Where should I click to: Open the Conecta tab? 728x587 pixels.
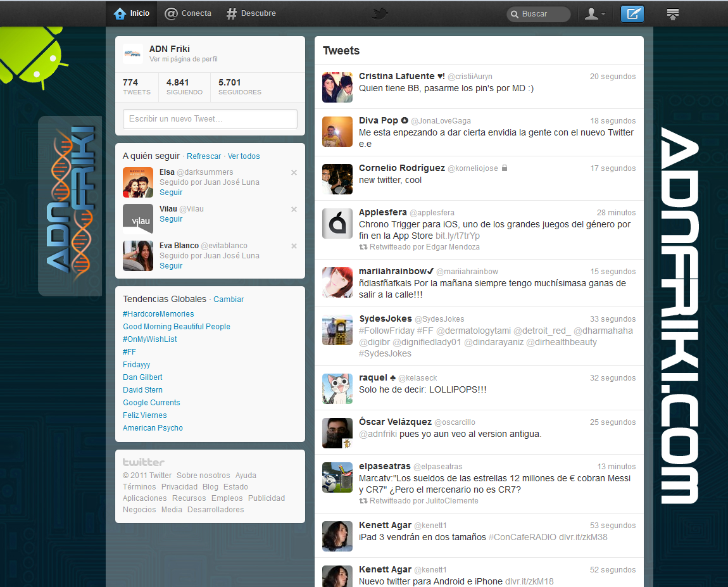point(188,13)
